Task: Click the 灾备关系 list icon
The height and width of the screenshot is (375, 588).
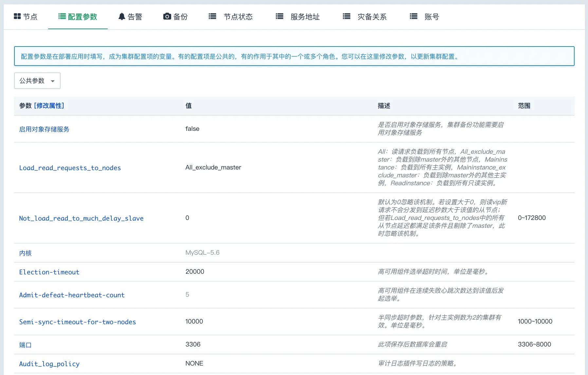Action: pos(346,16)
